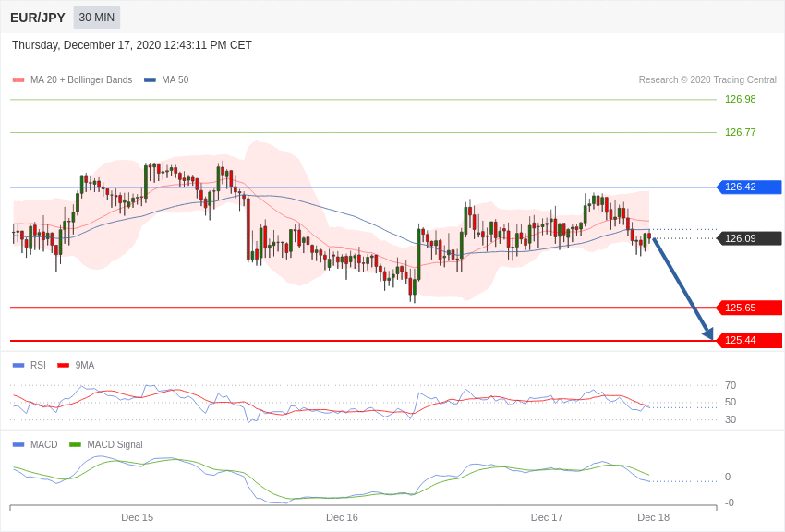
Task: Click the blue RSI legend swatch
Action: (x=18, y=366)
